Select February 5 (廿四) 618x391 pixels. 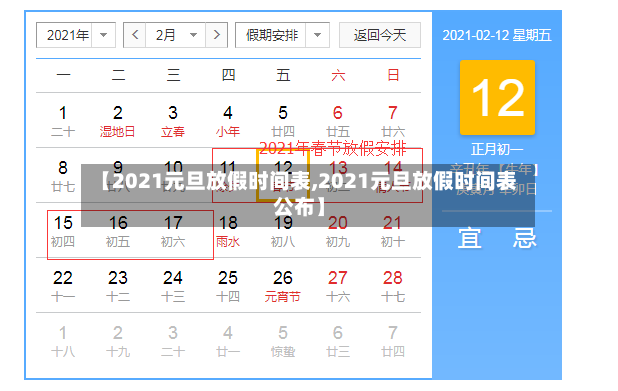283,121
